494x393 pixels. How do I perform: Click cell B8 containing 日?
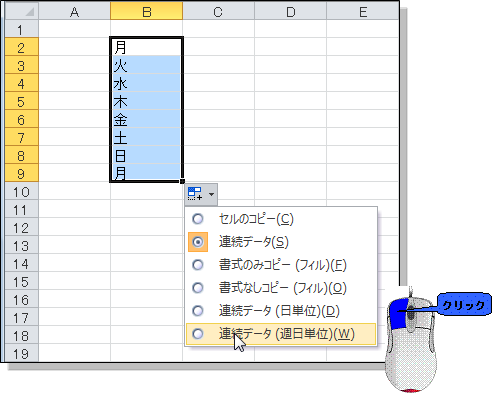(x=146, y=155)
